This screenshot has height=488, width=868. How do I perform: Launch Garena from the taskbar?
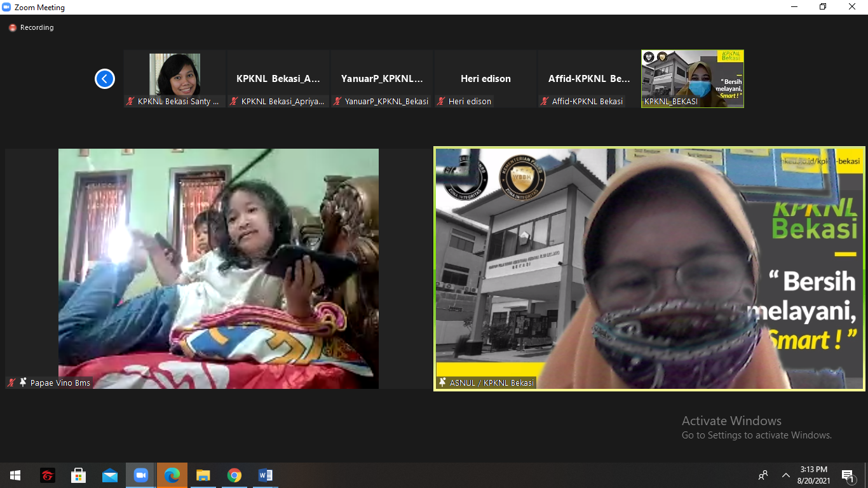(48, 475)
